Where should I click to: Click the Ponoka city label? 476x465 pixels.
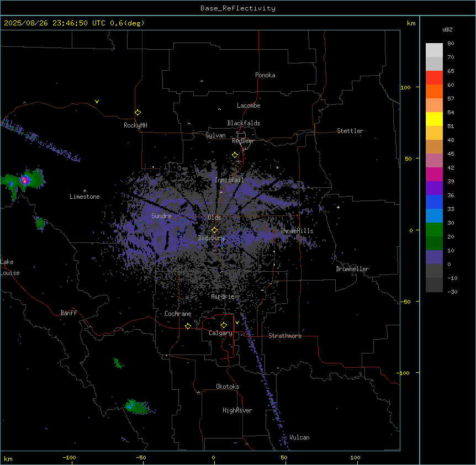pos(265,75)
